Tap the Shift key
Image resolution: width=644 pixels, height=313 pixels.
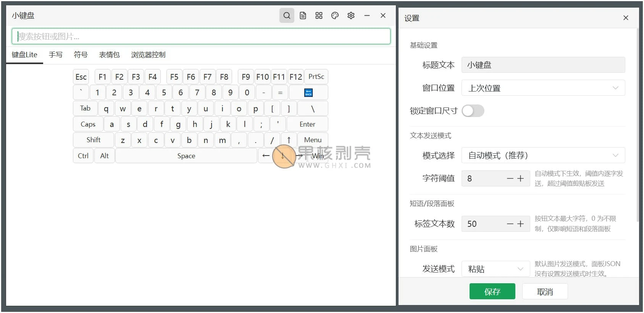pyautogui.click(x=93, y=140)
